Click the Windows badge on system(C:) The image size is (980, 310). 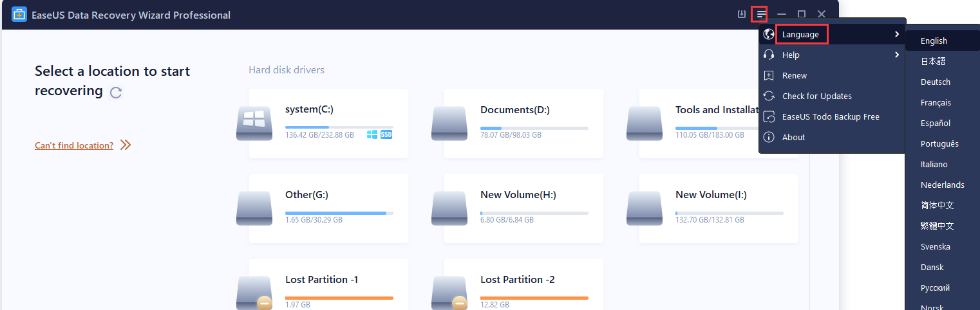pyautogui.click(x=372, y=134)
